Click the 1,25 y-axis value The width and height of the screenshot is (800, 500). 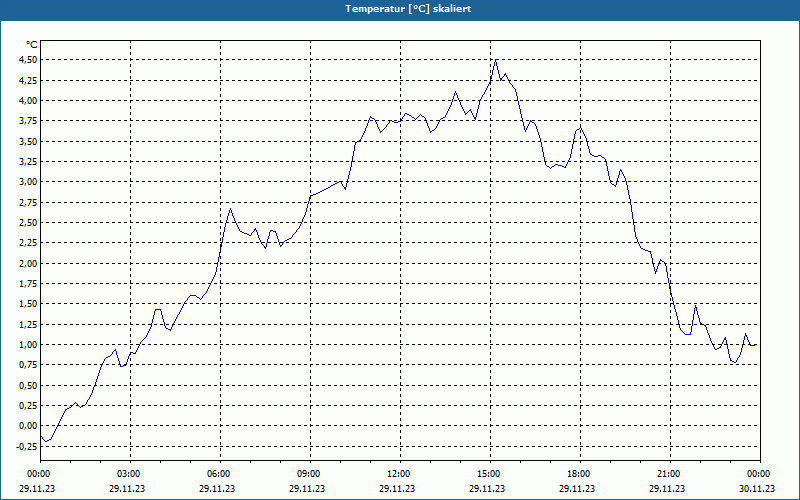(x=29, y=324)
